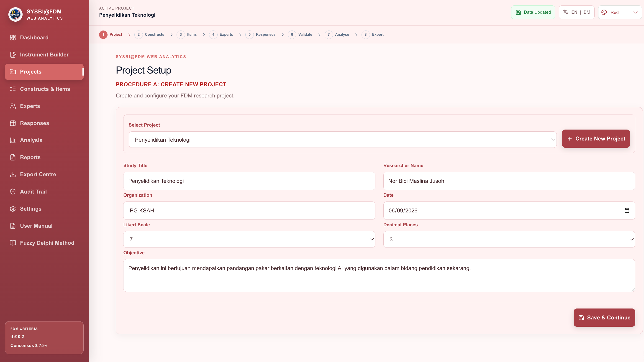Click the Reports document icon
Viewport: 644px width, 362px height.
click(13, 157)
